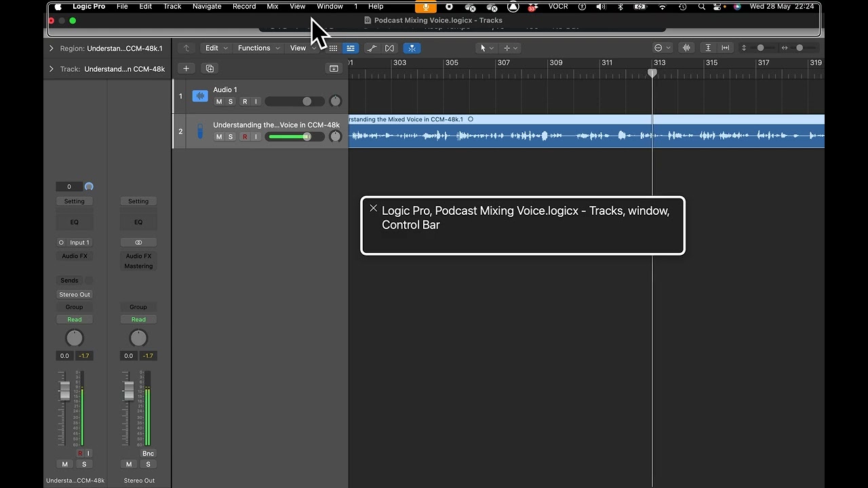Record-enable track 2 in track header
The width and height of the screenshot is (868, 488).
pos(245,137)
